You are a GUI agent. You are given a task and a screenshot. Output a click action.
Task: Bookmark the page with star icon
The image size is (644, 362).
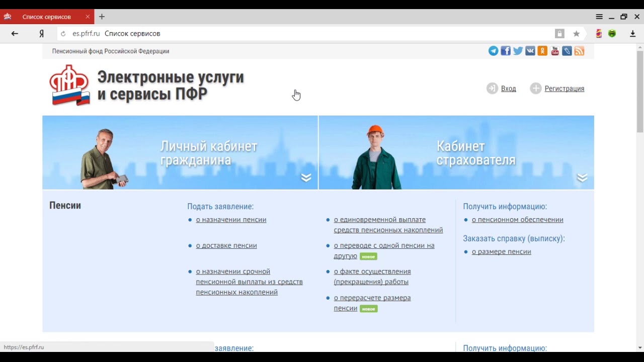(577, 34)
